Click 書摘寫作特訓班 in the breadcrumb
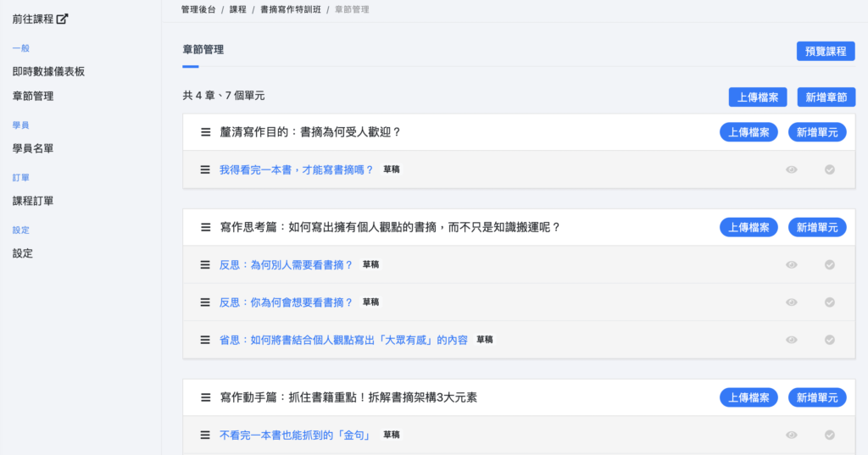The image size is (868, 455). click(x=291, y=9)
